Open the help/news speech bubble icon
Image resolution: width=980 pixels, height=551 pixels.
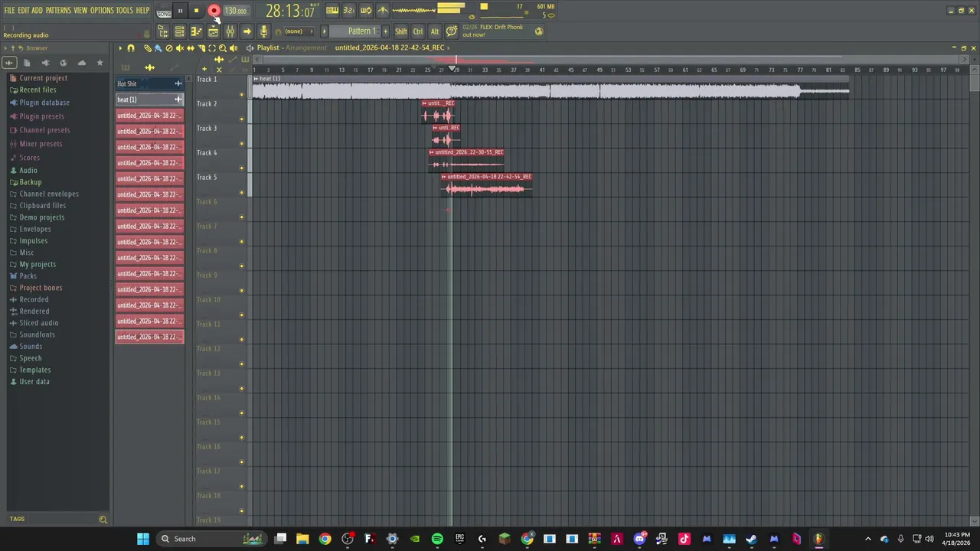tap(452, 31)
